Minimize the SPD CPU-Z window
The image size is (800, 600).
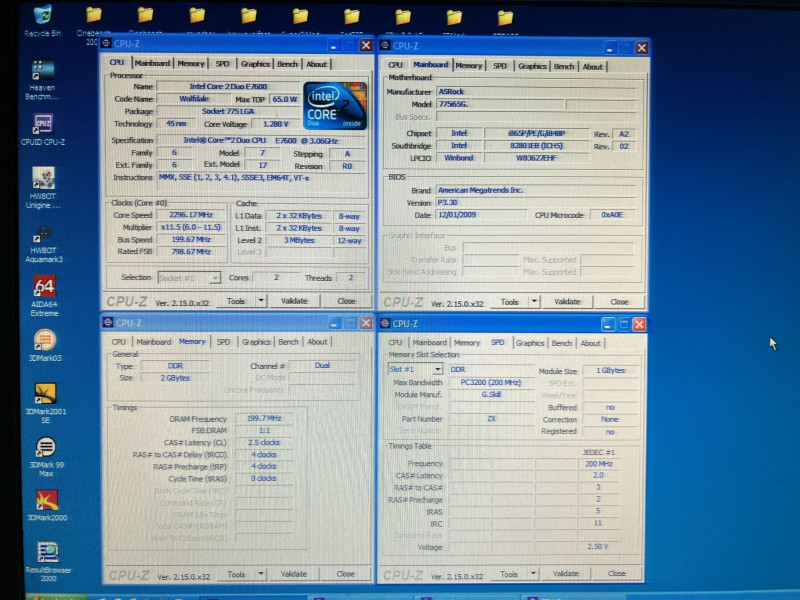pyautogui.click(x=607, y=324)
